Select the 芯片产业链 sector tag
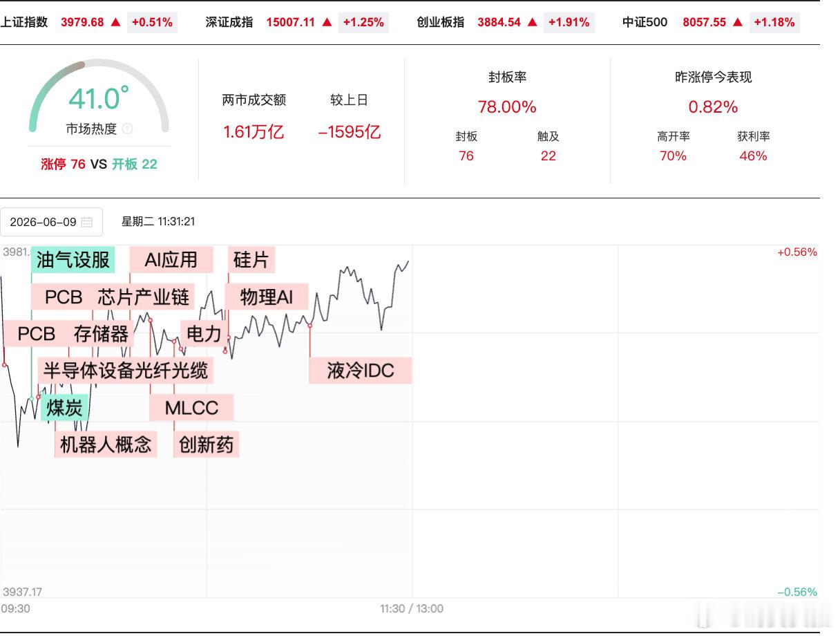Image resolution: width=840 pixels, height=636 pixels. 144,297
